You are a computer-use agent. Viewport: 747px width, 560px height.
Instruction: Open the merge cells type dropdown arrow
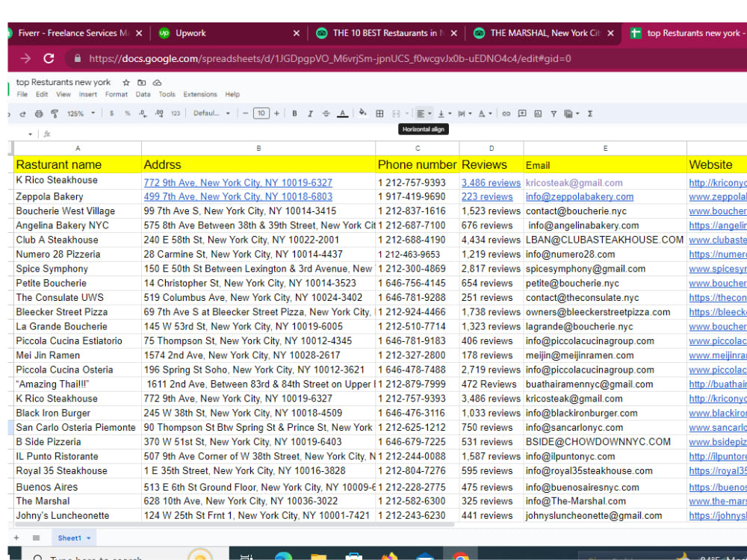(x=407, y=113)
